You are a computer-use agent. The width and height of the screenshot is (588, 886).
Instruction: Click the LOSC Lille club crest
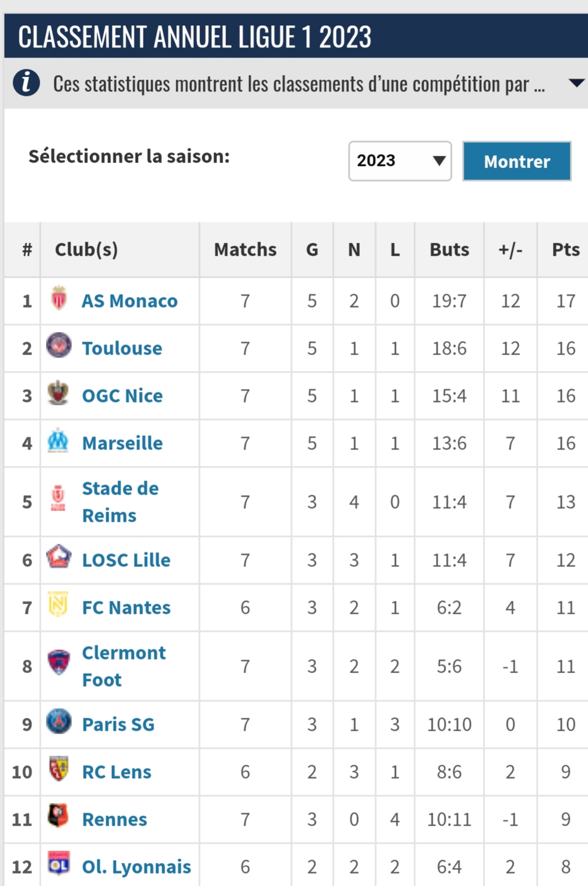click(59, 557)
